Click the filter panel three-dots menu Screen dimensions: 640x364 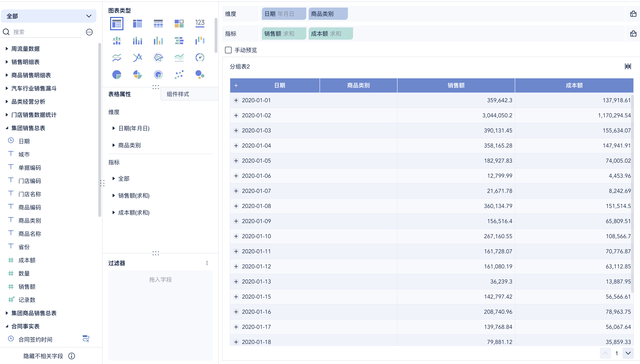pyautogui.click(x=207, y=263)
